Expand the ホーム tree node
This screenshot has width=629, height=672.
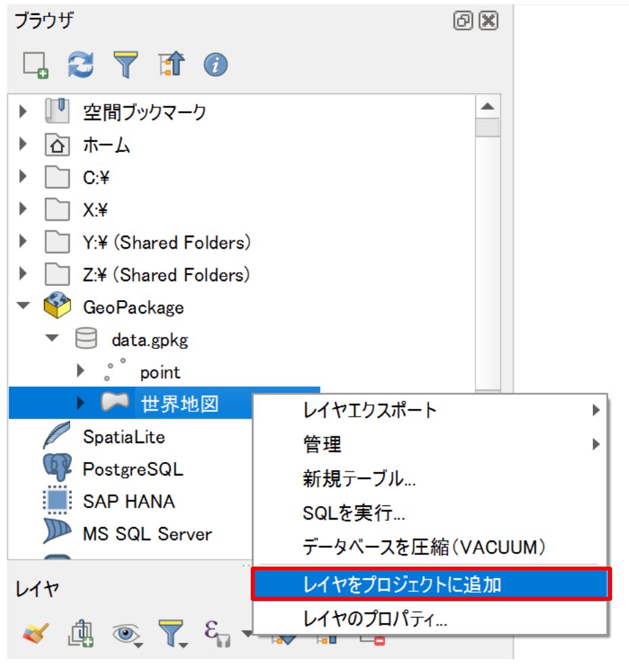click(x=23, y=144)
